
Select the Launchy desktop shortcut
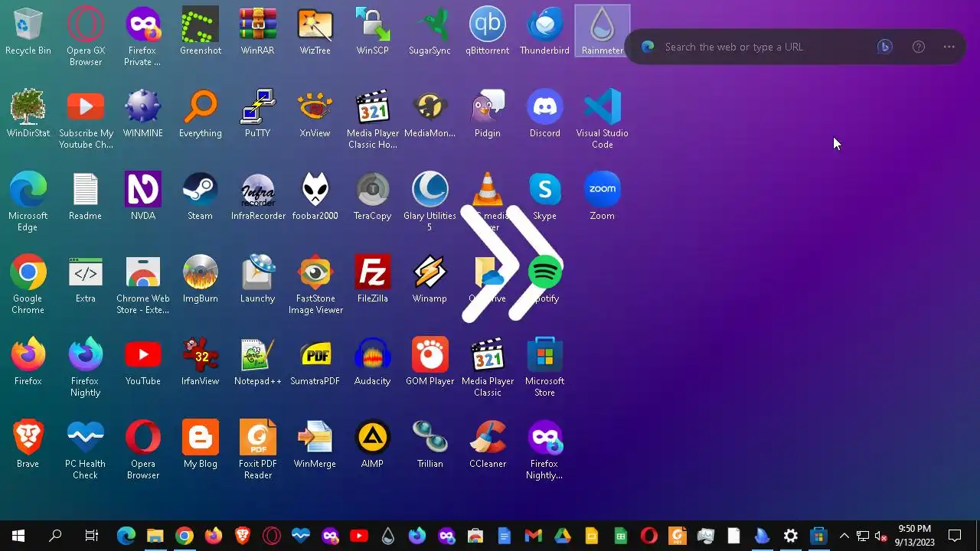(257, 279)
